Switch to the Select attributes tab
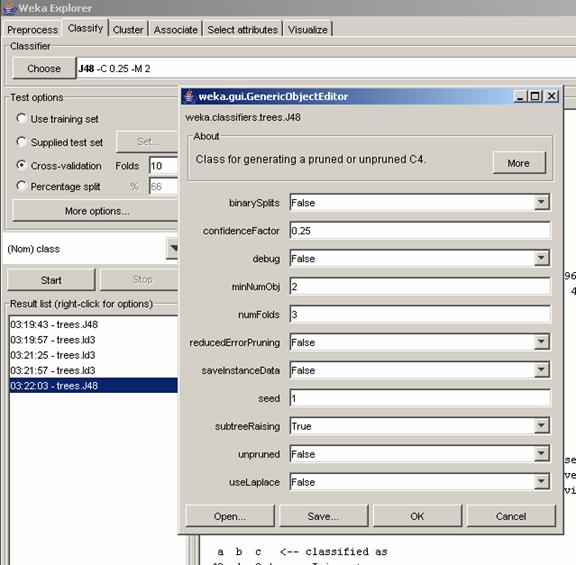 coord(242,29)
